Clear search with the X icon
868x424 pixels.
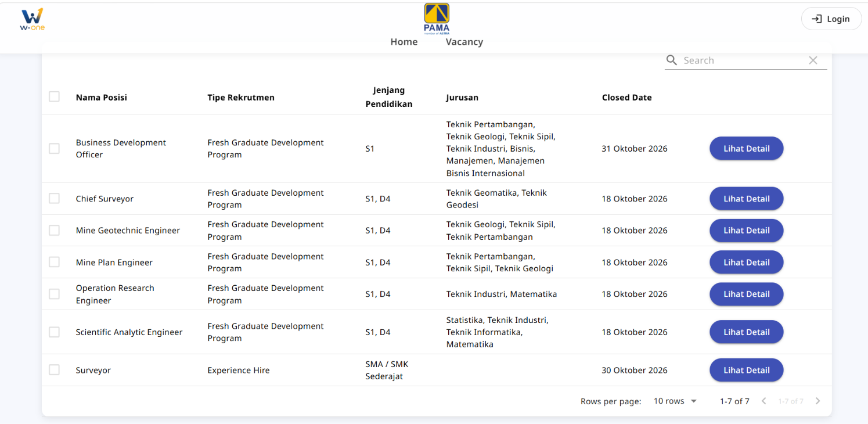tap(813, 60)
